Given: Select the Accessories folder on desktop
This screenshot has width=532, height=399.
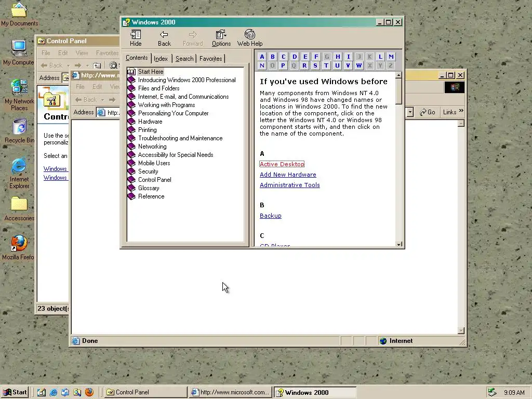Looking at the screenshot, I should [x=19, y=209].
